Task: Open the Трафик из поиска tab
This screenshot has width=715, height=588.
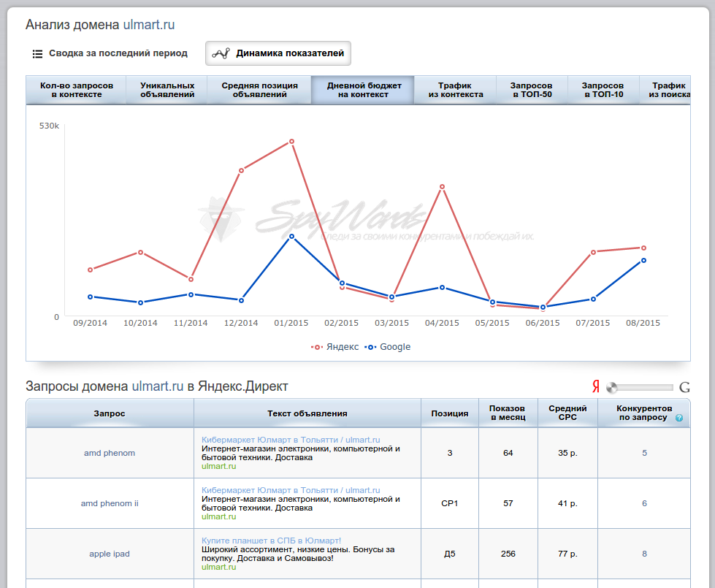Action: (665, 91)
